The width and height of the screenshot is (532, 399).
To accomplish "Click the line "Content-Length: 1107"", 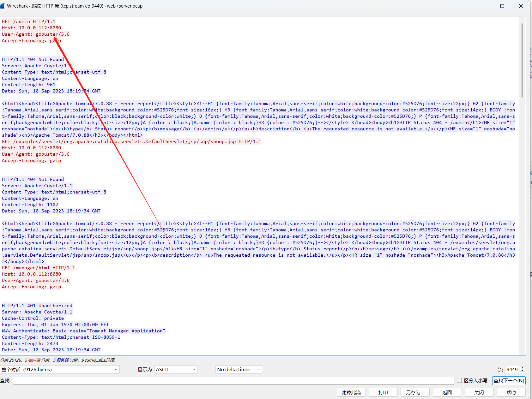I will pyautogui.click(x=30, y=205).
